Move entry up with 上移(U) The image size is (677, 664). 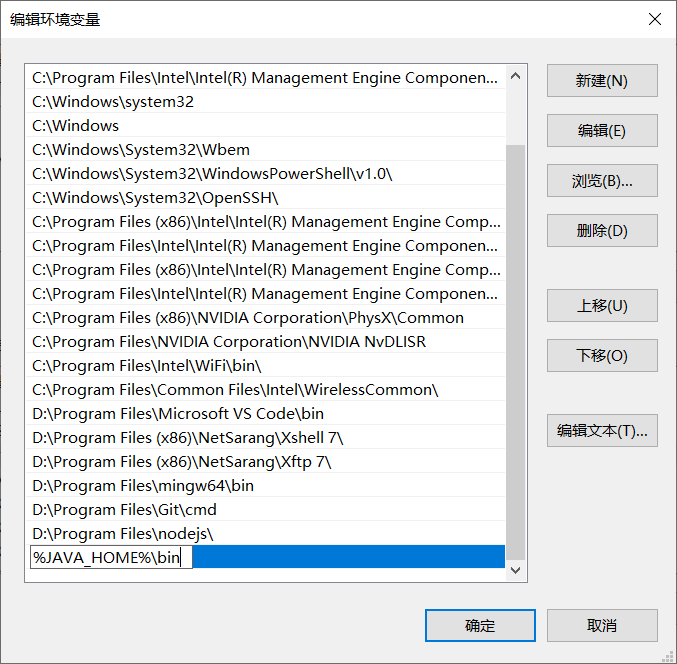coord(601,305)
